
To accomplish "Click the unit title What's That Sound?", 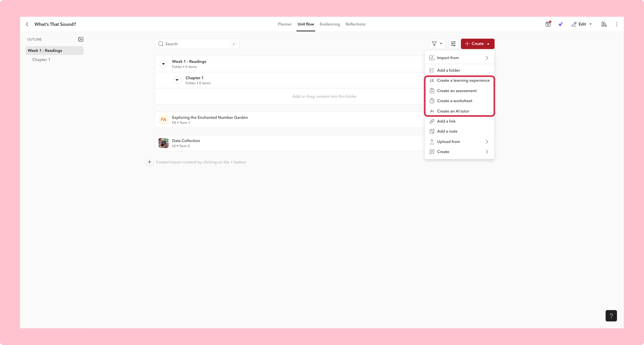I will click(x=55, y=24).
